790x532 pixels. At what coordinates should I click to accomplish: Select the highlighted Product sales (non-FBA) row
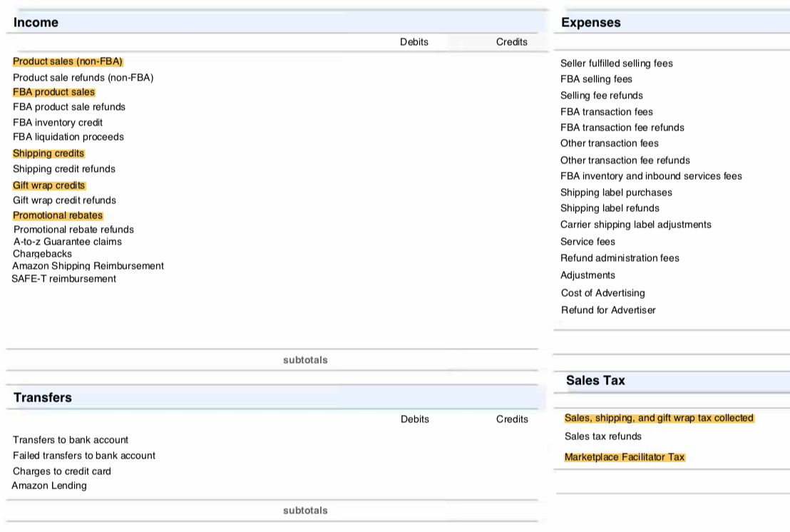(x=68, y=61)
